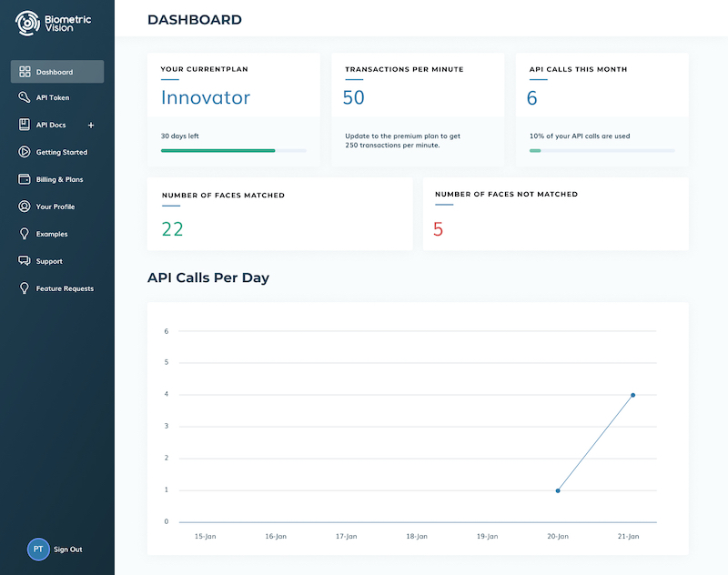Click the Dashboard grid icon
Viewport: 728px width, 575px height.
[x=25, y=72]
